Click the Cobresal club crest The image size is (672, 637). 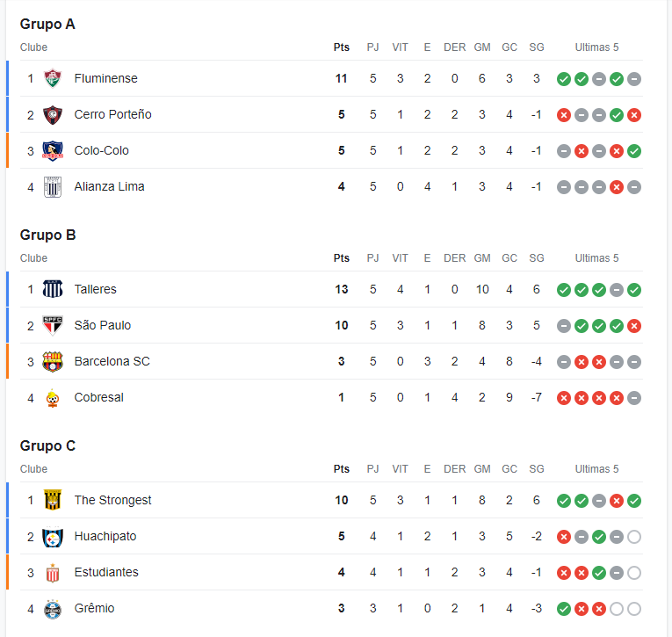pos(53,398)
